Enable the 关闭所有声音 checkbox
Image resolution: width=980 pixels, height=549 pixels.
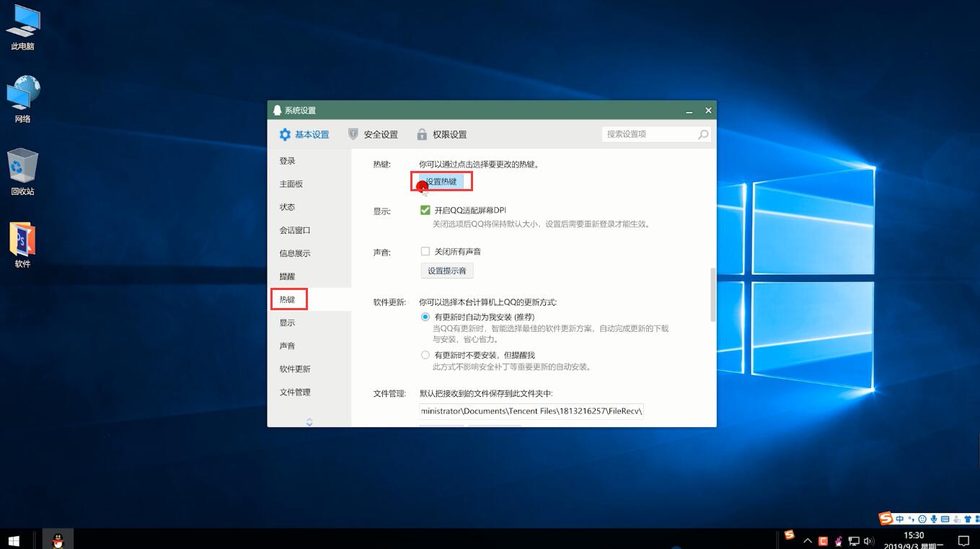point(425,252)
